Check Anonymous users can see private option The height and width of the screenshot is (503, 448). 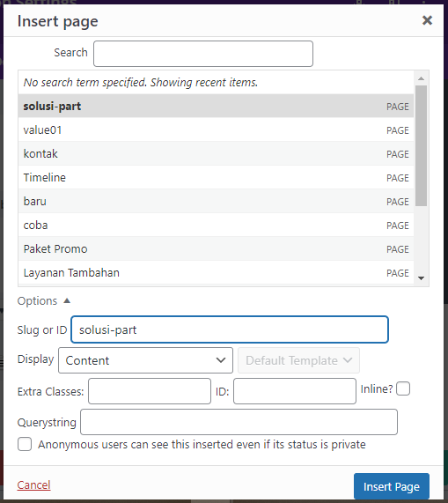click(25, 444)
